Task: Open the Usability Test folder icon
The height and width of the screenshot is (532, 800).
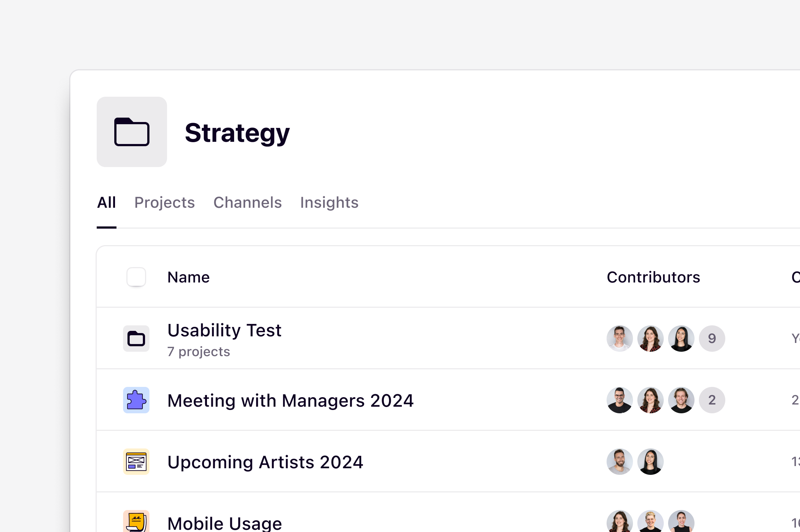Action: click(x=136, y=339)
